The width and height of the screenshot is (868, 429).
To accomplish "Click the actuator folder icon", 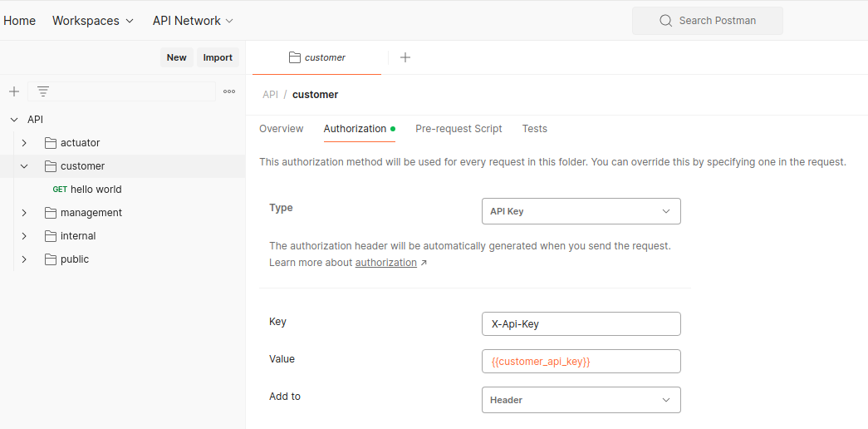I will [x=51, y=143].
